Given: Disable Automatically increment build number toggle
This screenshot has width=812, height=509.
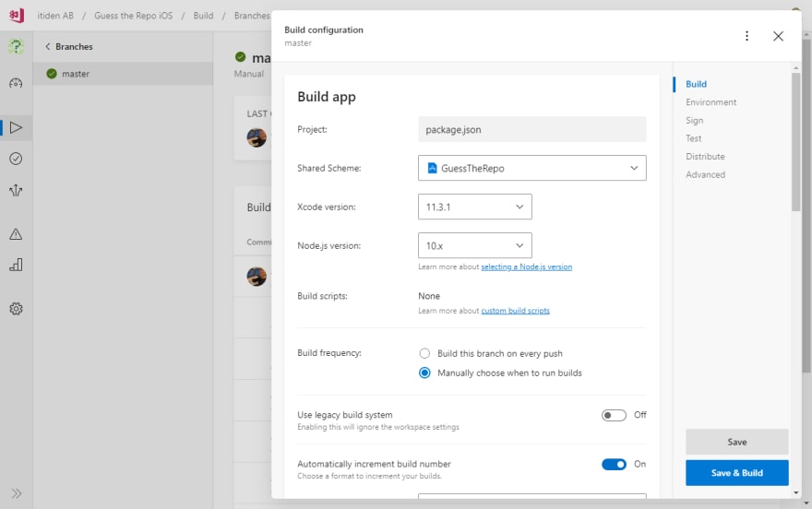Looking at the screenshot, I should click(614, 464).
